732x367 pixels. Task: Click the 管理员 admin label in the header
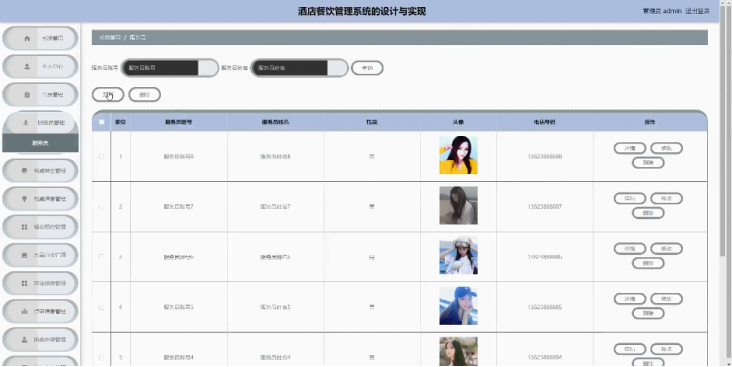[662, 11]
